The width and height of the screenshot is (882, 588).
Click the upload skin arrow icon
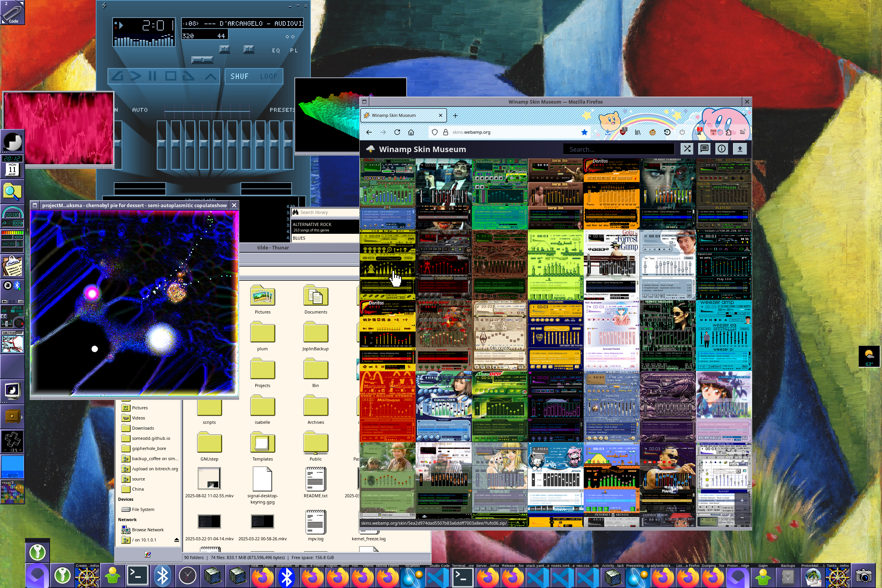click(739, 149)
